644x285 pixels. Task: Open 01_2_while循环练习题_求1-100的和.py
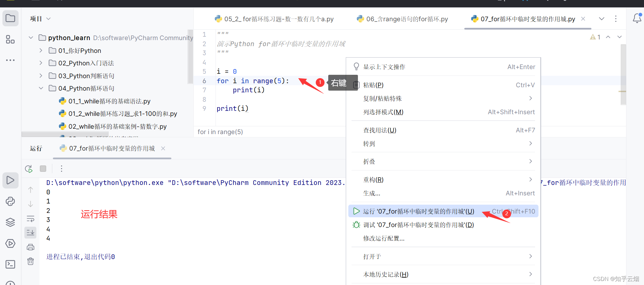(x=118, y=114)
